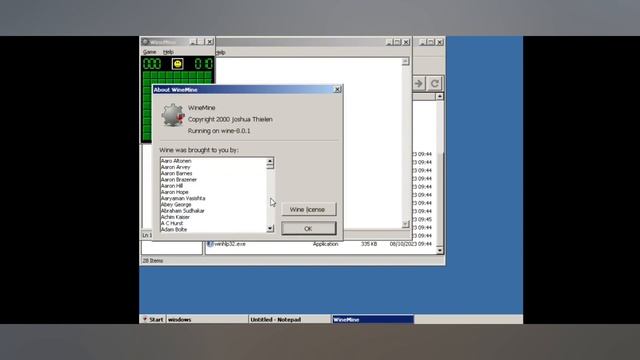This screenshot has height=360, width=640.
Task: Click the file list scroll down arrow
Action: coord(440,250)
